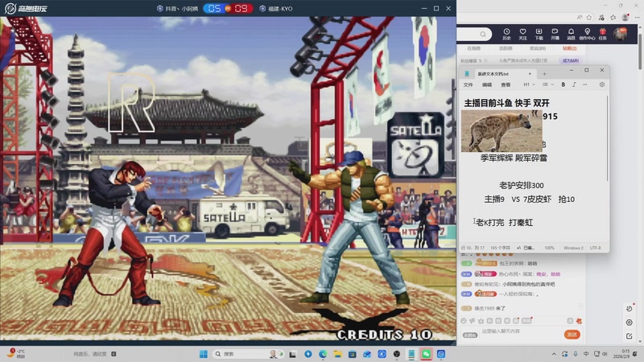Click the 开播 start-streaming icon
644x362 pixels.
coord(555,34)
